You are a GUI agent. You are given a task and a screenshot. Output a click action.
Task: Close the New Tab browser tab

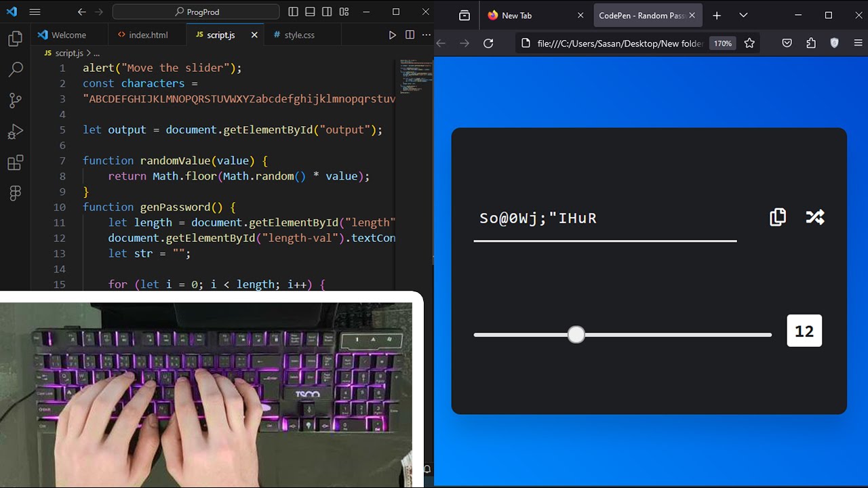580,15
